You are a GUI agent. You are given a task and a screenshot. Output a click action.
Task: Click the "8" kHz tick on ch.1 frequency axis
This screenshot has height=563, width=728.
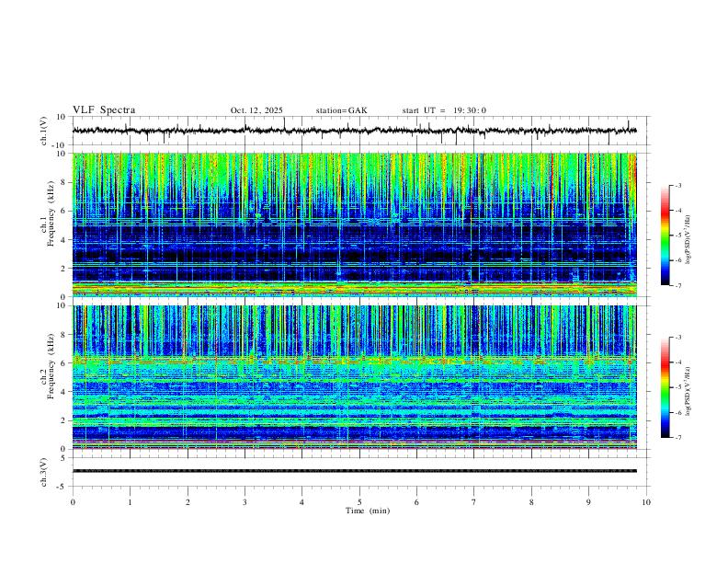tap(64, 182)
